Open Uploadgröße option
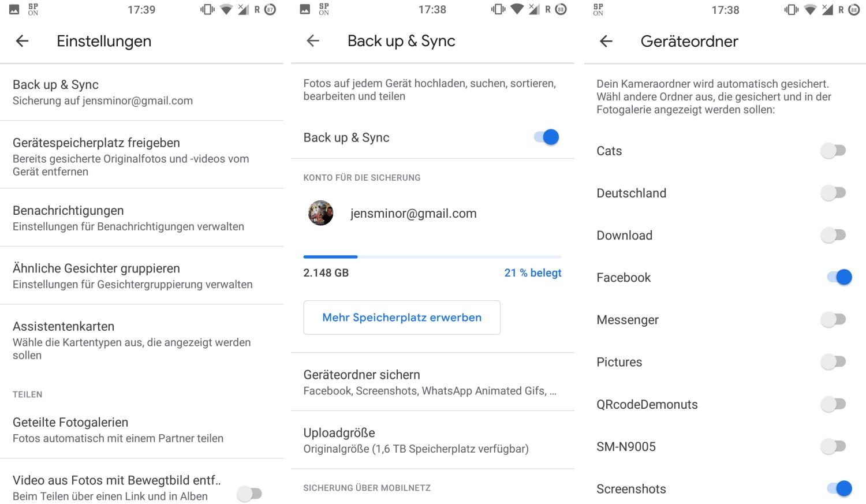866x504 pixels. (x=432, y=440)
